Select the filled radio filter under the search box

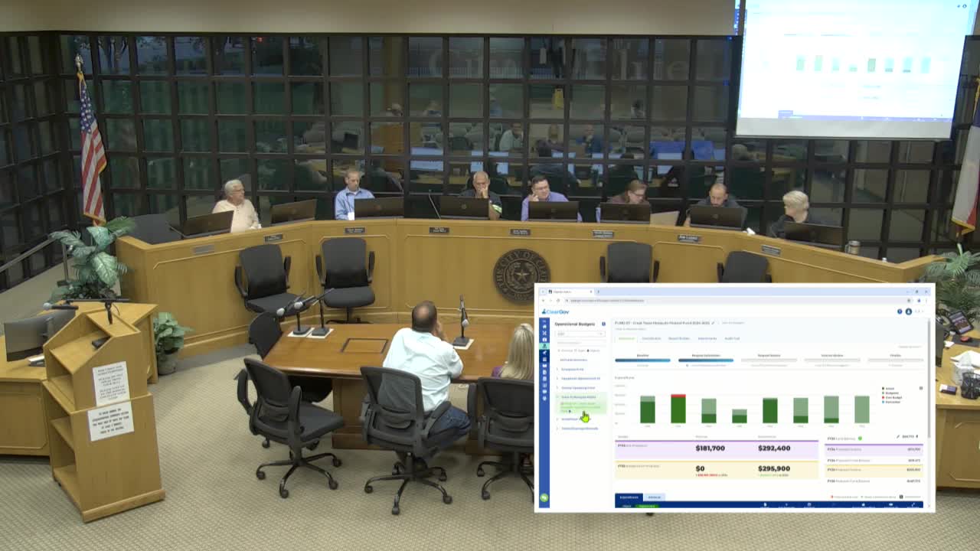pos(588,350)
